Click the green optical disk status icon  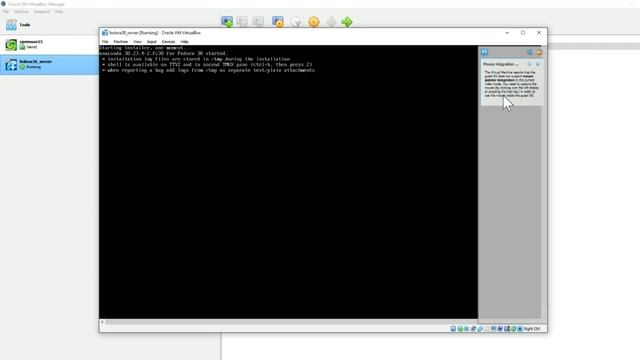[460, 329]
